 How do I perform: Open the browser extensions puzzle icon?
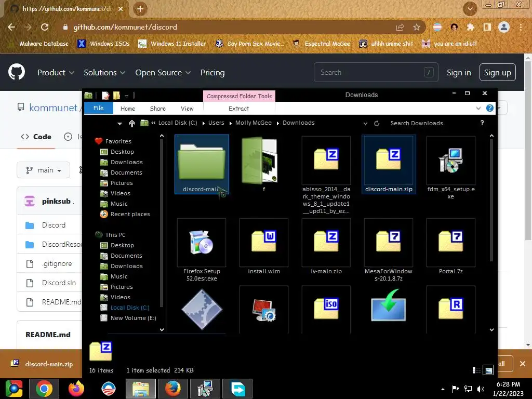470,27
